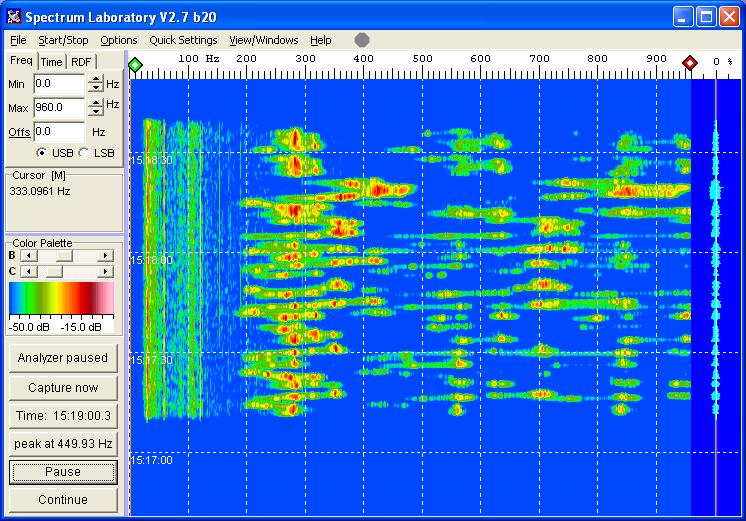Click the Offs frequency offset field

tap(59, 132)
